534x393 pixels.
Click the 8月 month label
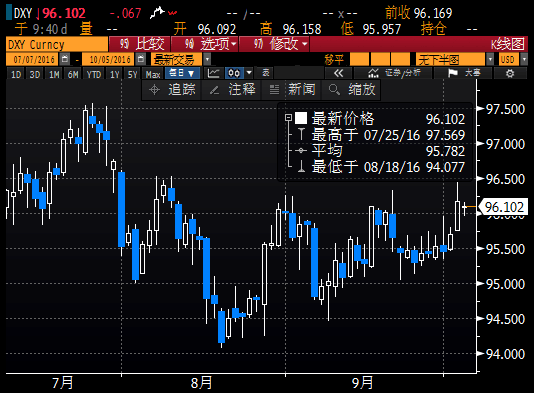201,383
